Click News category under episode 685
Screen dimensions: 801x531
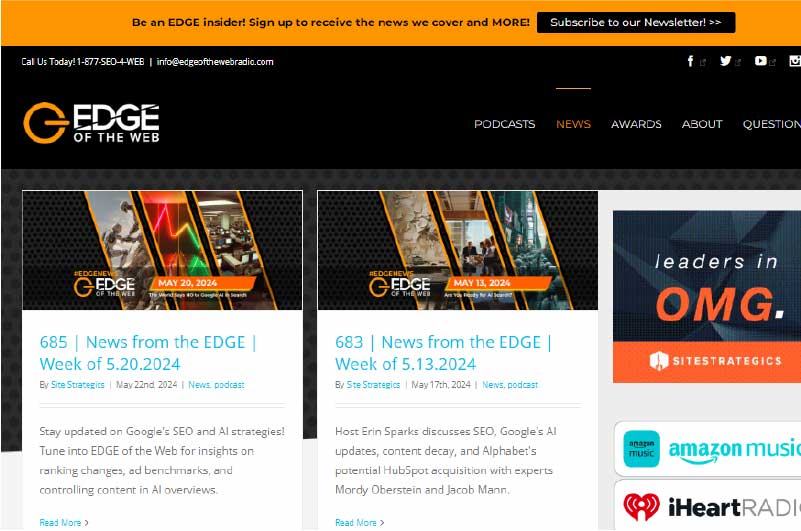tap(199, 385)
